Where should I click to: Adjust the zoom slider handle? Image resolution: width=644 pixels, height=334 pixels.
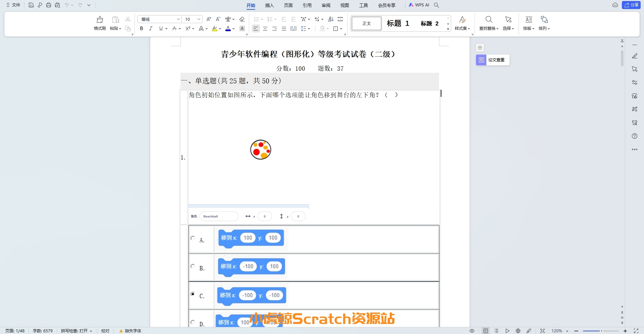tap(601, 331)
